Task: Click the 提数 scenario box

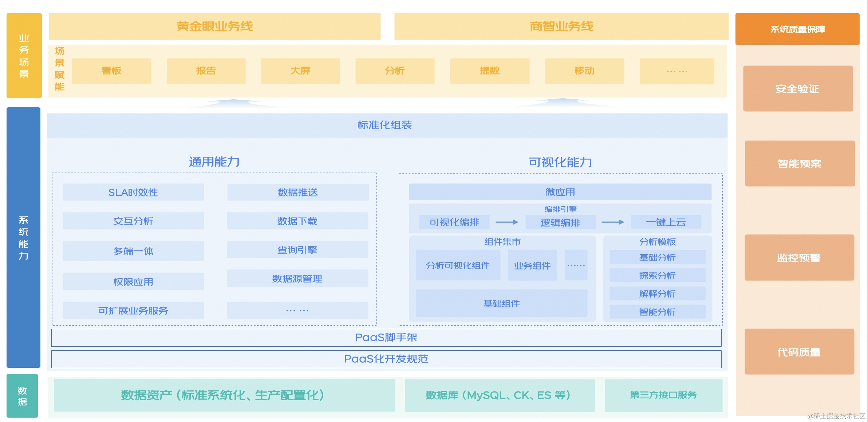Action: 490,71
